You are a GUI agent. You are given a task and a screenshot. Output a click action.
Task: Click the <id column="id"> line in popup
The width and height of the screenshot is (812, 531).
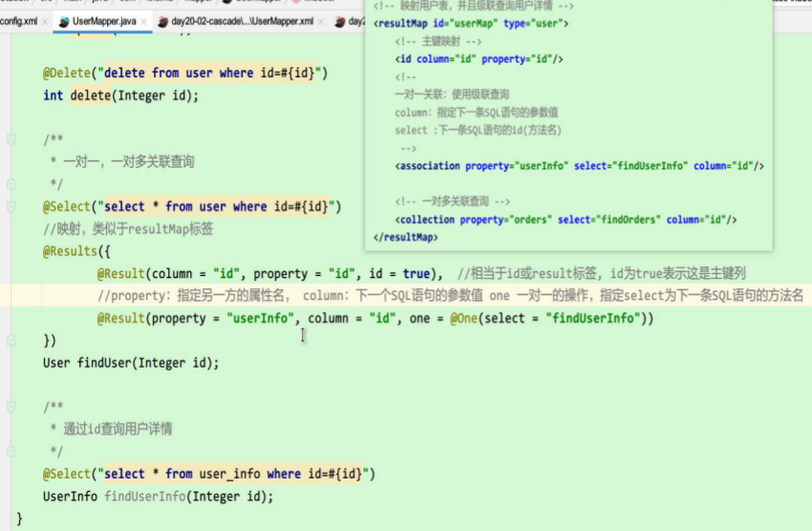tap(479, 59)
